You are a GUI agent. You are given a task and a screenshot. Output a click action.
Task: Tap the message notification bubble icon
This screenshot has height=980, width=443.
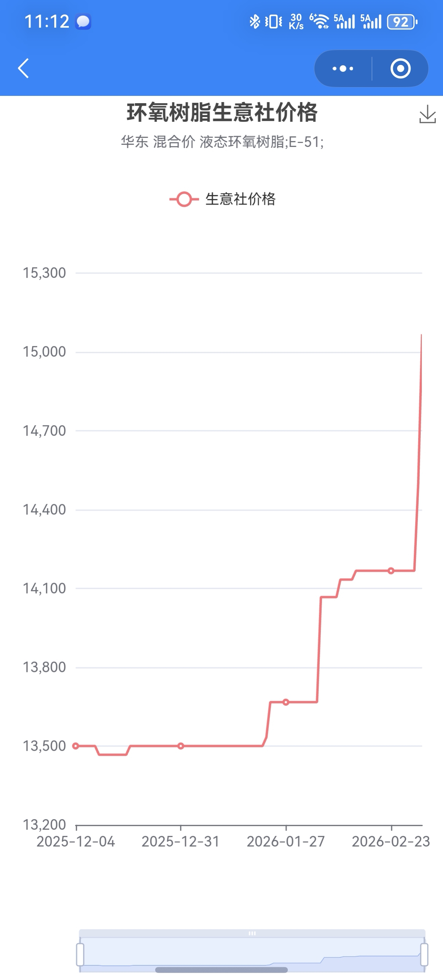pos(83,22)
